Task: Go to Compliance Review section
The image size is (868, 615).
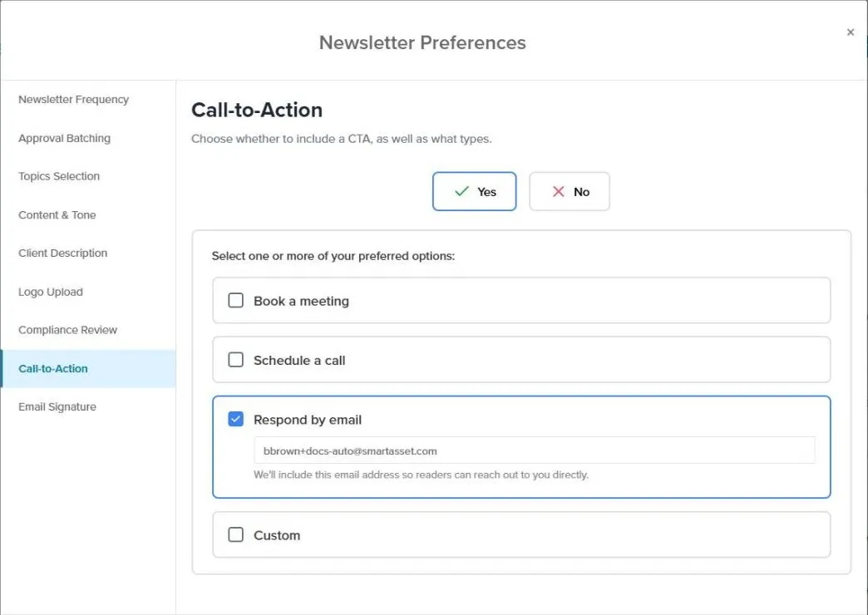Action: point(67,330)
